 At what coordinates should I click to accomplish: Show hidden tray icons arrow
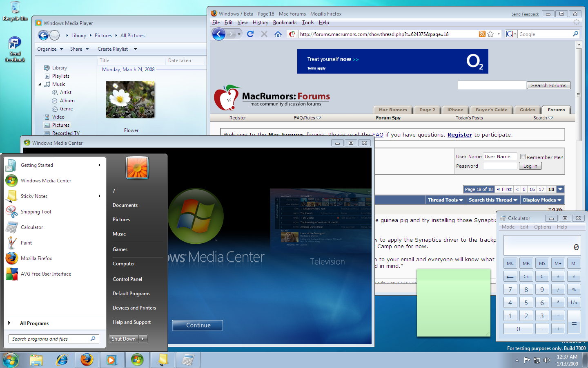(x=517, y=360)
